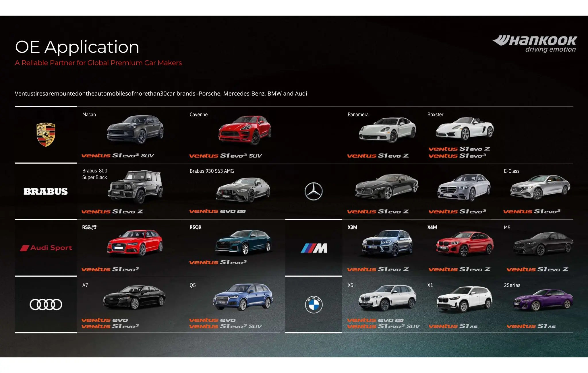Image resolution: width=588 pixels, height=373 pixels.
Task: Select the dark Mercedes coupe image
Action: (x=387, y=187)
